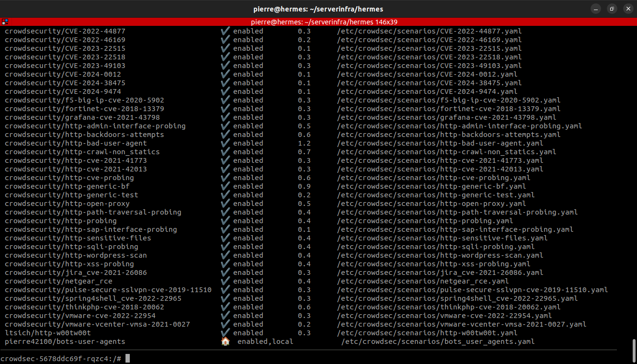Click the scenario name crowdsecurity/CVE-2024-38475

coord(65,83)
